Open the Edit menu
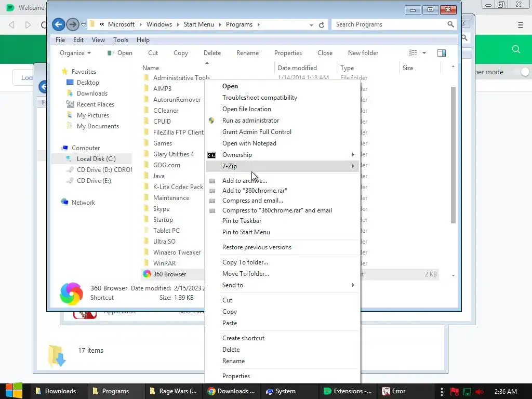This screenshot has width=532, height=399. [x=78, y=40]
